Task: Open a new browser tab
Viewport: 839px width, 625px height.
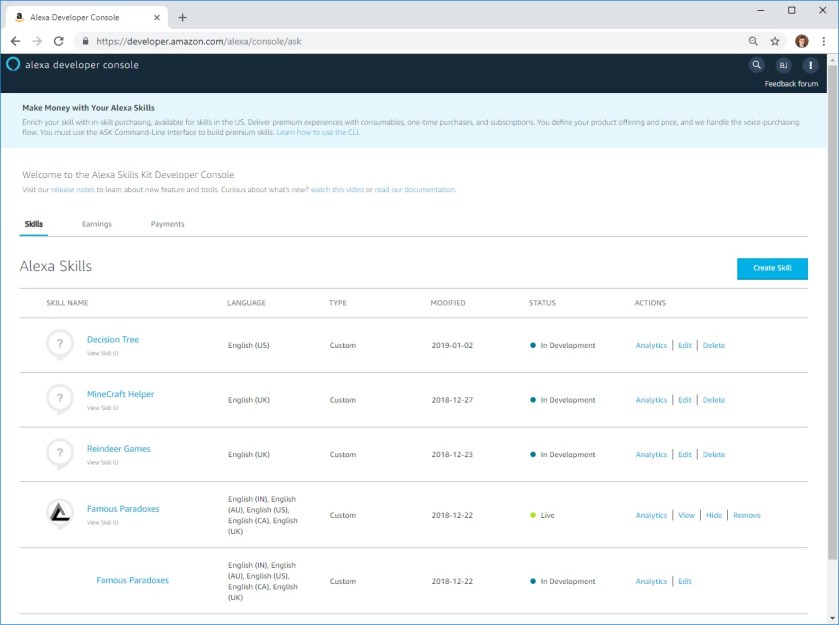Action: 182,17
